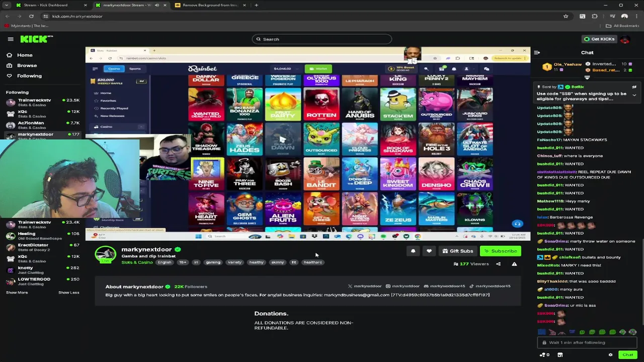The image size is (644, 362).
Task: Click the KICK logo
Action: (36, 39)
